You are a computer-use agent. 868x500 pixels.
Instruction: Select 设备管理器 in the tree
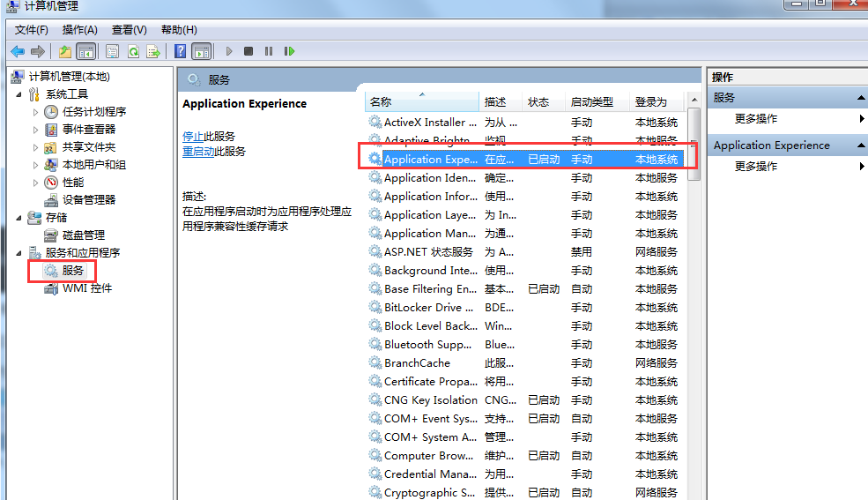88,200
